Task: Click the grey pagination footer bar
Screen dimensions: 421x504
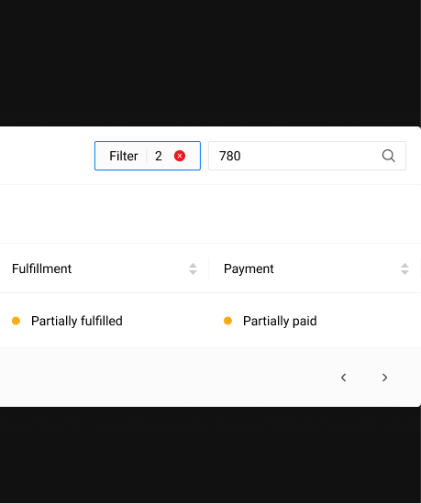Action: (210, 378)
